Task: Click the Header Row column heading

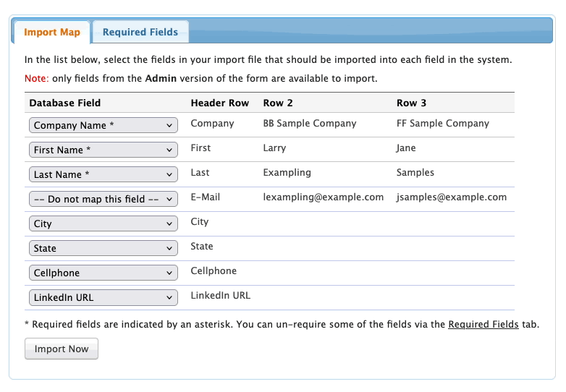Action: click(219, 103)
